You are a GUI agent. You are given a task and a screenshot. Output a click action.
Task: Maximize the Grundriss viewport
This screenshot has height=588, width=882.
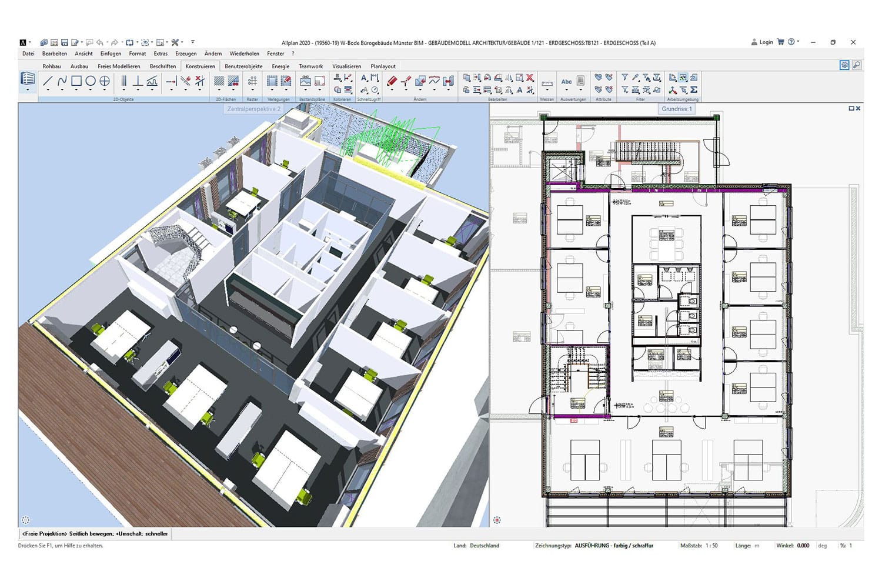(851, 109)
